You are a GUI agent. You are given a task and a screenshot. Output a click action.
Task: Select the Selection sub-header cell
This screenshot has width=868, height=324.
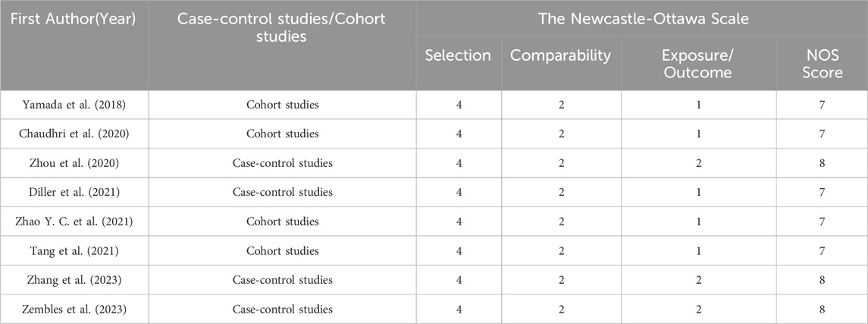click(x=458, y=55)
